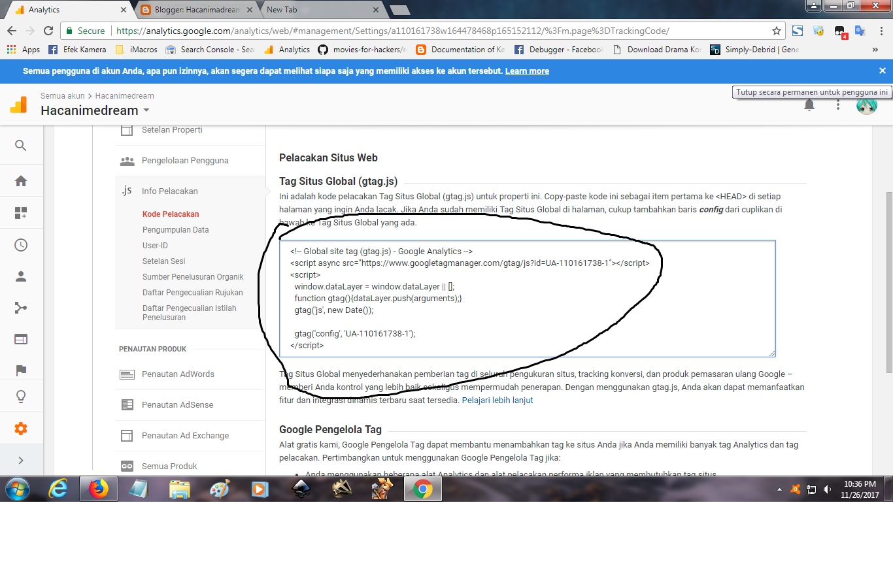Reload the page
The image size is (893, 588).
pyautogui.click(x=48, y=31)
